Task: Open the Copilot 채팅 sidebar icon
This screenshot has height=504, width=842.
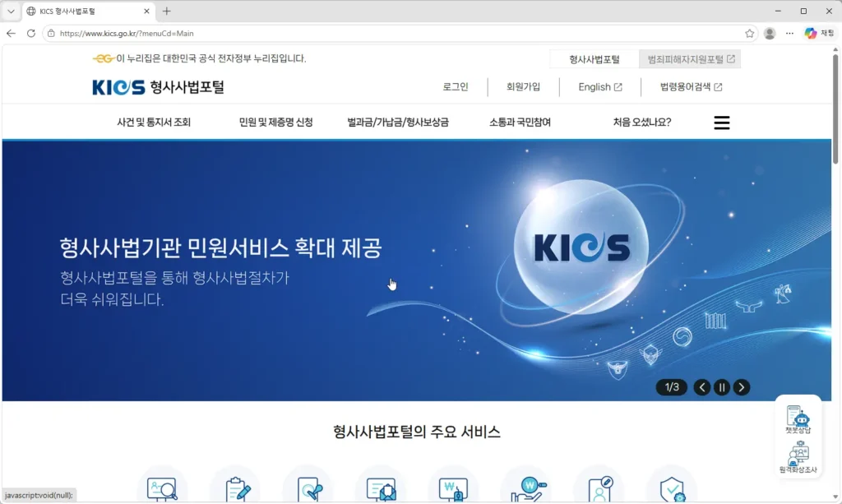Action: [819, 33]
